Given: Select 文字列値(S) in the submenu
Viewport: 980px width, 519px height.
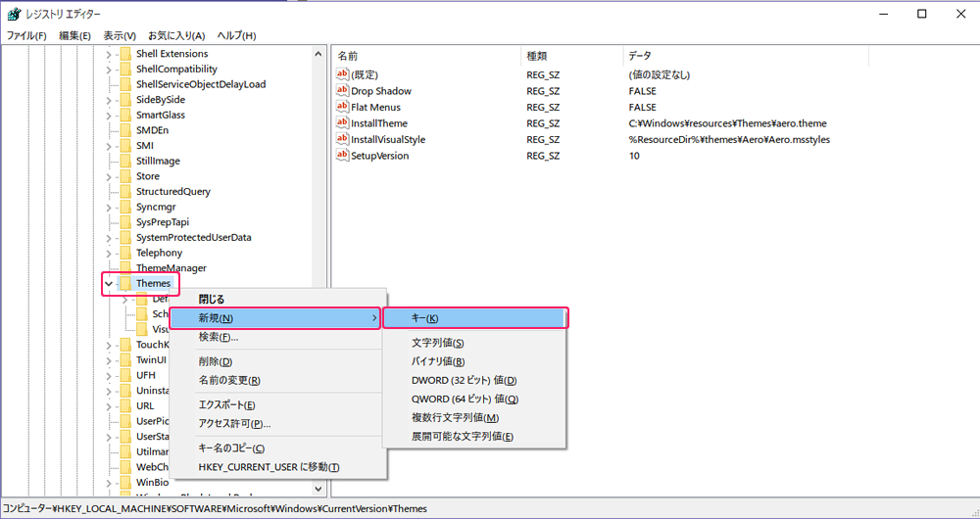Looking at the screenshot, I should (474, 343).
